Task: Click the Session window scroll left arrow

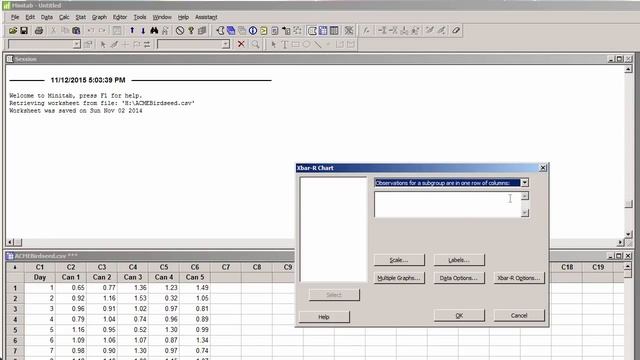Action: pos(10,242)
